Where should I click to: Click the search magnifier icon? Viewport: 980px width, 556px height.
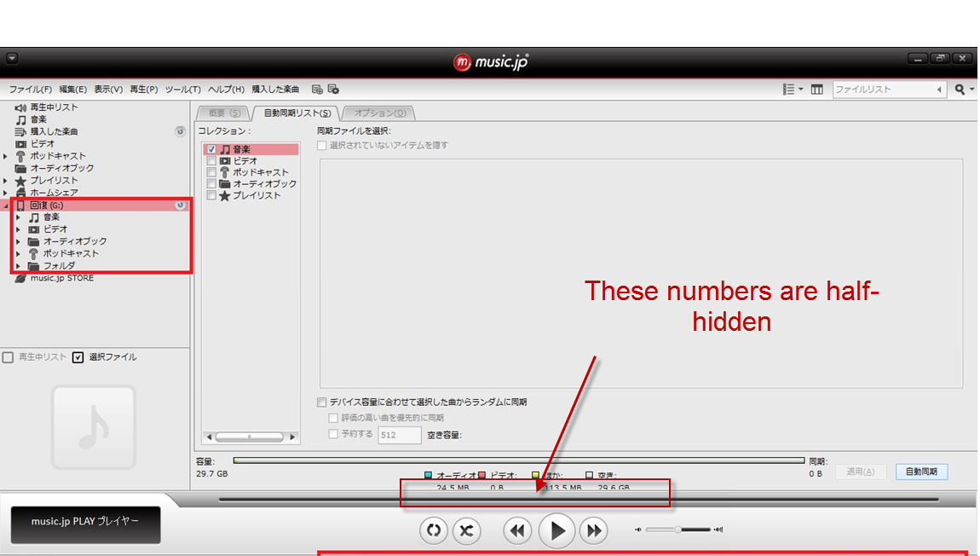960,90
